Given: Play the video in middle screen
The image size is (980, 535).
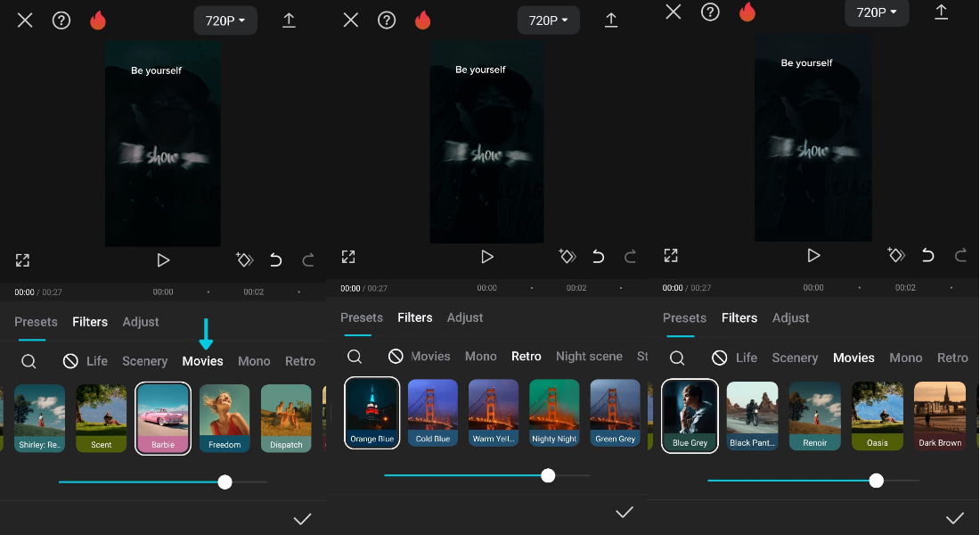Looking at the screenshot, I should click(487, 257).
